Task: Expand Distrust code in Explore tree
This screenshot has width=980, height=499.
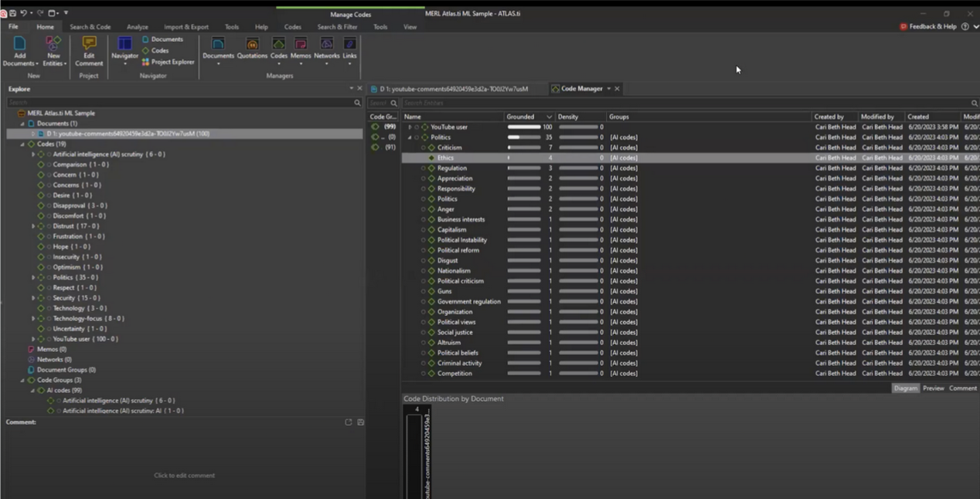Action: click(x=33, y=226)
